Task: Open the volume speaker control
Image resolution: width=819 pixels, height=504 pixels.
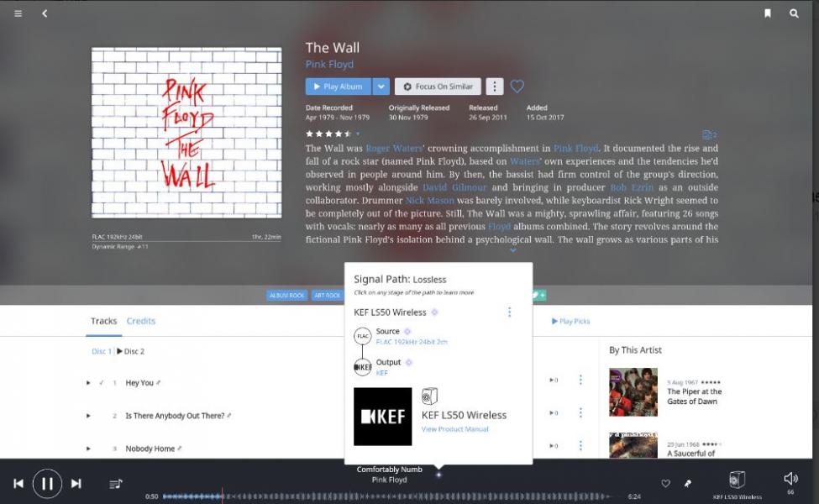Action: [x=790, y=479]
